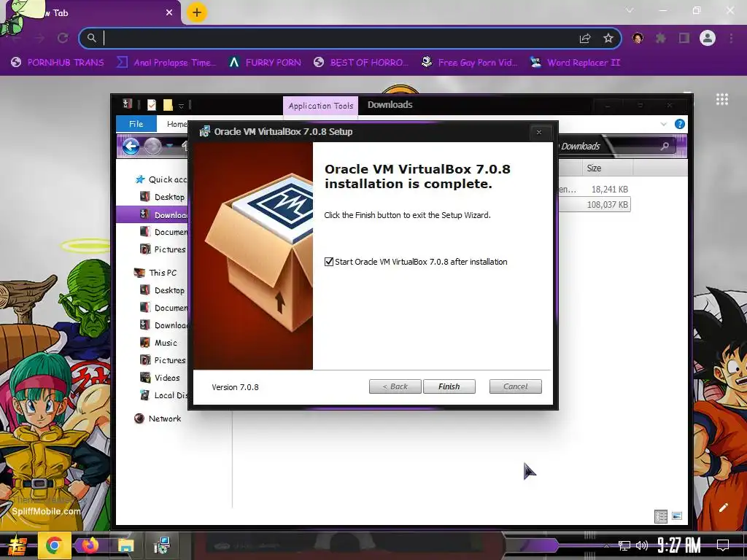Click the properties checkmark icon in Explorer title bar
This screenshot has width=747, height=560.
[x=152, y=105]
